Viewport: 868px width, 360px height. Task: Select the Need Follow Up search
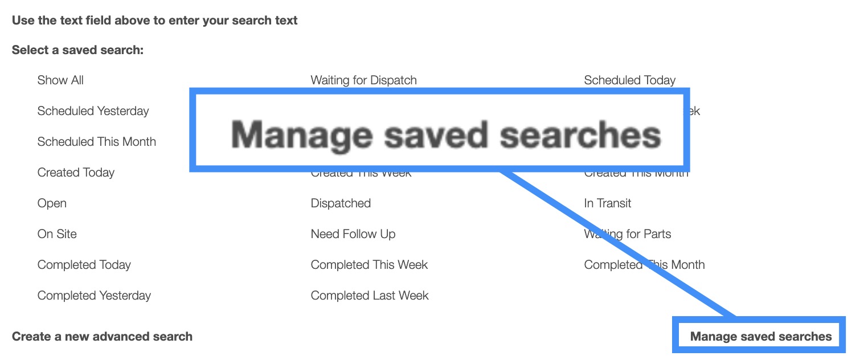pos(353,234)
